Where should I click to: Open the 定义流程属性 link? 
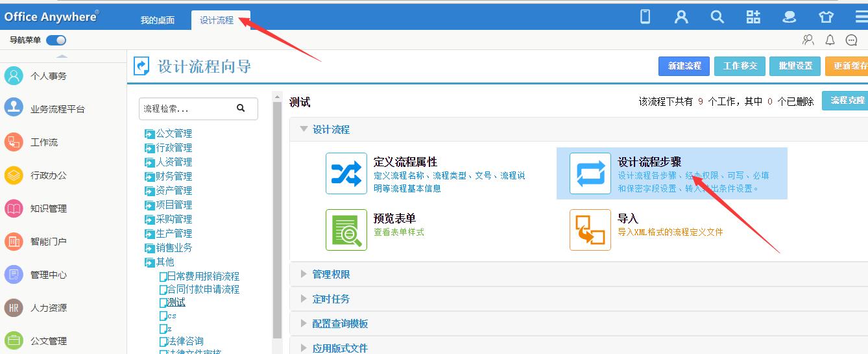tap(405, 162)
